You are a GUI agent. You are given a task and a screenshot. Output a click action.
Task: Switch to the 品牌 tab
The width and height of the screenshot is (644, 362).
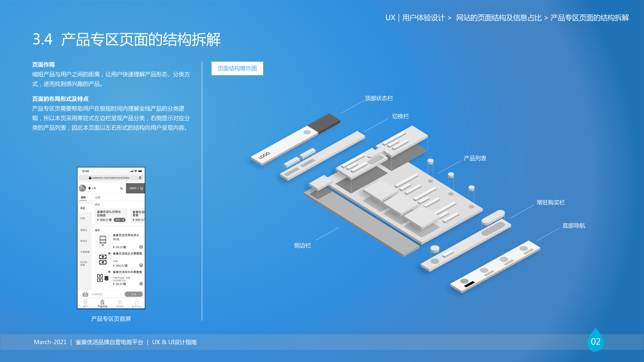[98, 197]
